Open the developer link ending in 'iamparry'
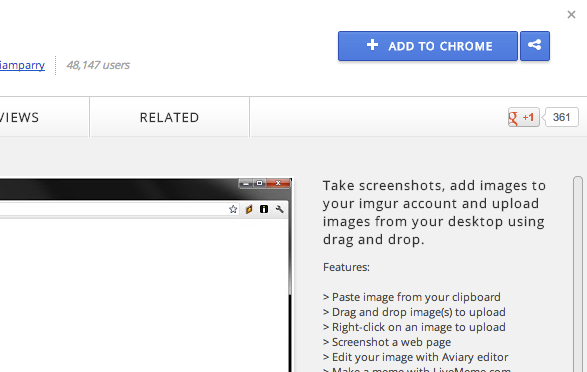The image size is (587, 372). 22,65
